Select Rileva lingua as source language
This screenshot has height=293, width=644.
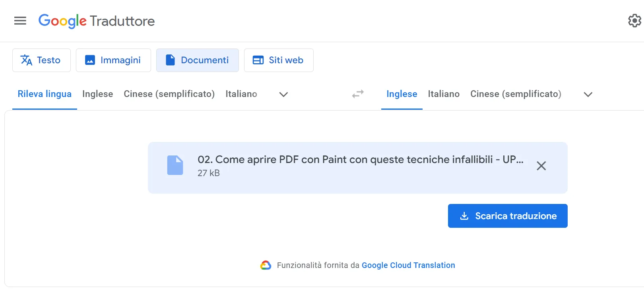click(45, 94)
